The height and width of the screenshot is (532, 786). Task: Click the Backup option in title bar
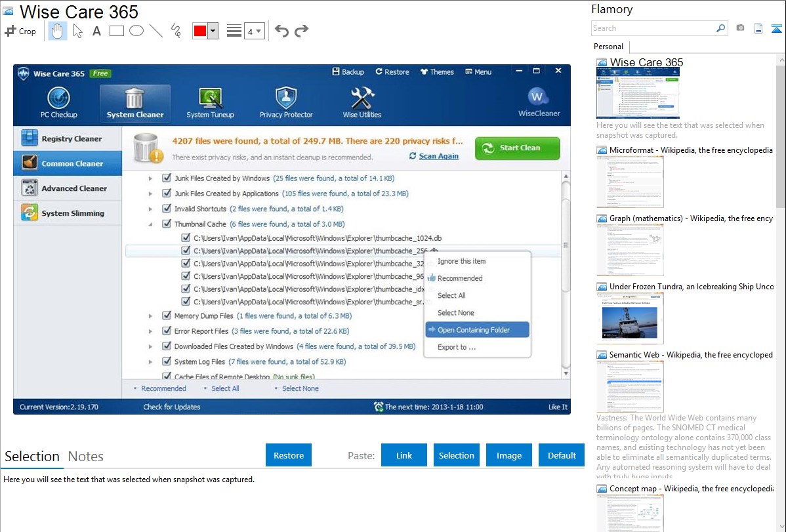click(x=348, y=72)
